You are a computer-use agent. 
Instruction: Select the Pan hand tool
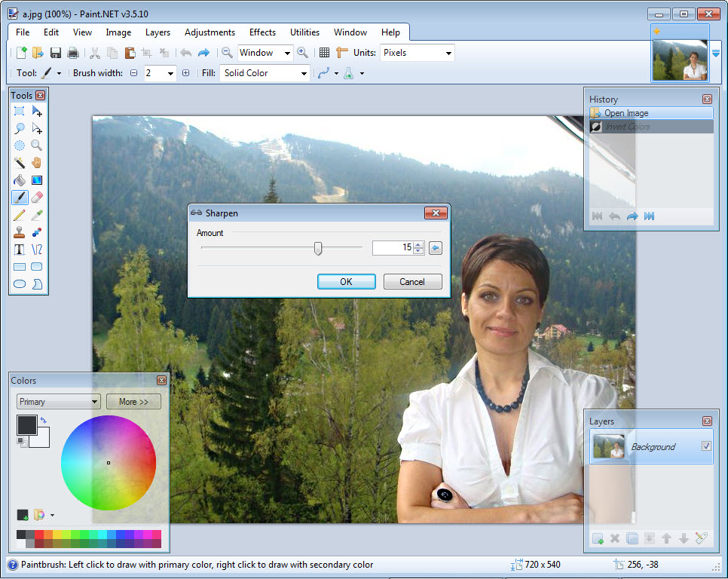tap(37, 163)
